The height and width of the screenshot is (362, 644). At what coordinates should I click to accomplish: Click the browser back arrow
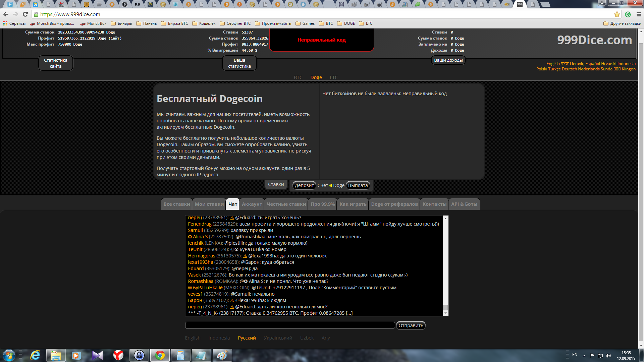point(6,14)
